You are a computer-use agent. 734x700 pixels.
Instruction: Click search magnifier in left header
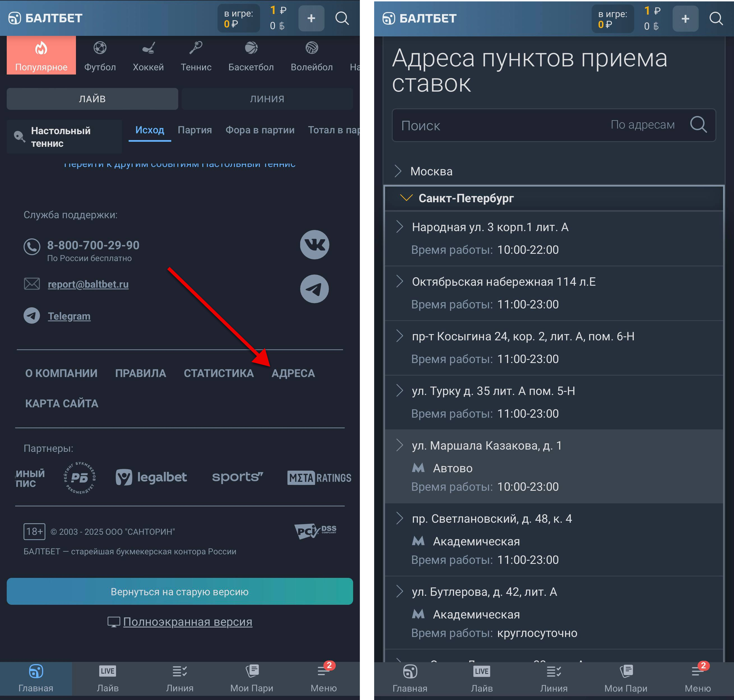[x=342, y=18]
